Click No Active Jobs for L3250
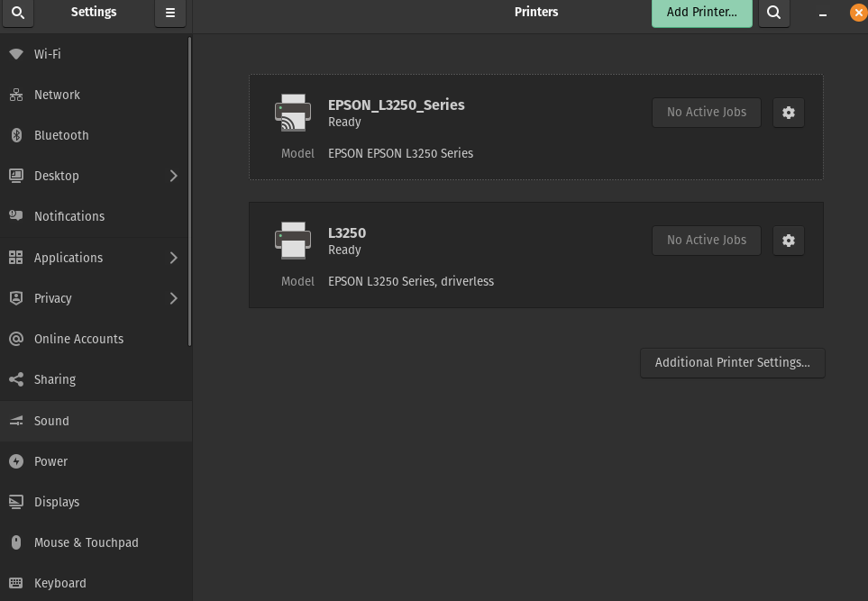The width and height of the screenshot is (868, 601). click(x=707, y=241)
